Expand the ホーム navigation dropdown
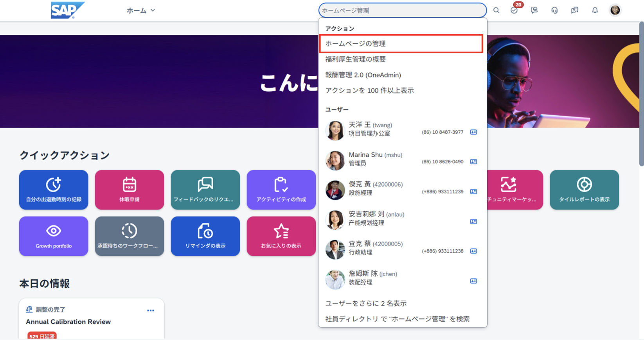The image size is (644, 340). [141, 11]
